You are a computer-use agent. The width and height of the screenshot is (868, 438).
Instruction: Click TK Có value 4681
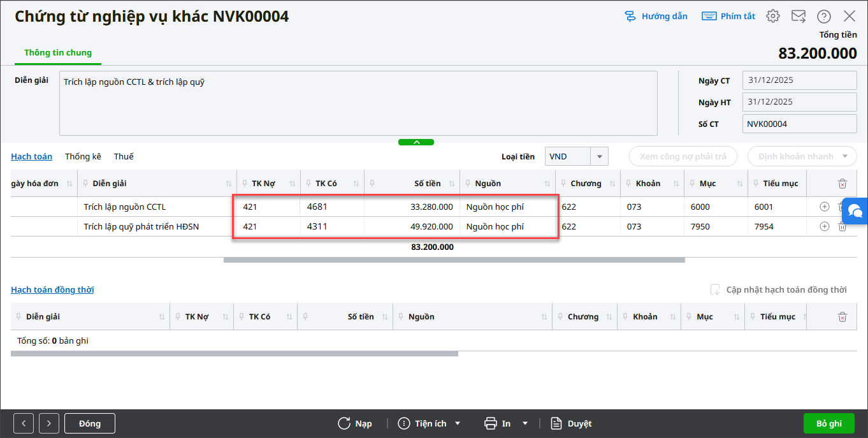[x=317, y=207]
